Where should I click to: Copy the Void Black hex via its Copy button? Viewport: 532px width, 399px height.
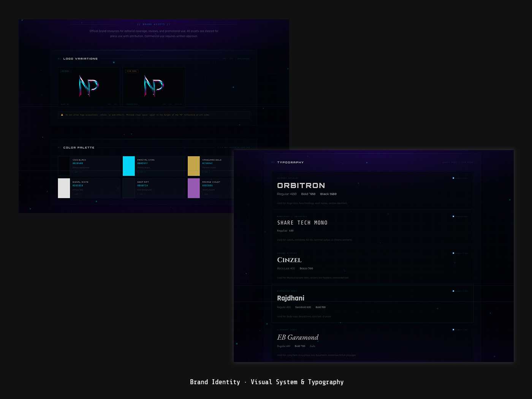77,172
